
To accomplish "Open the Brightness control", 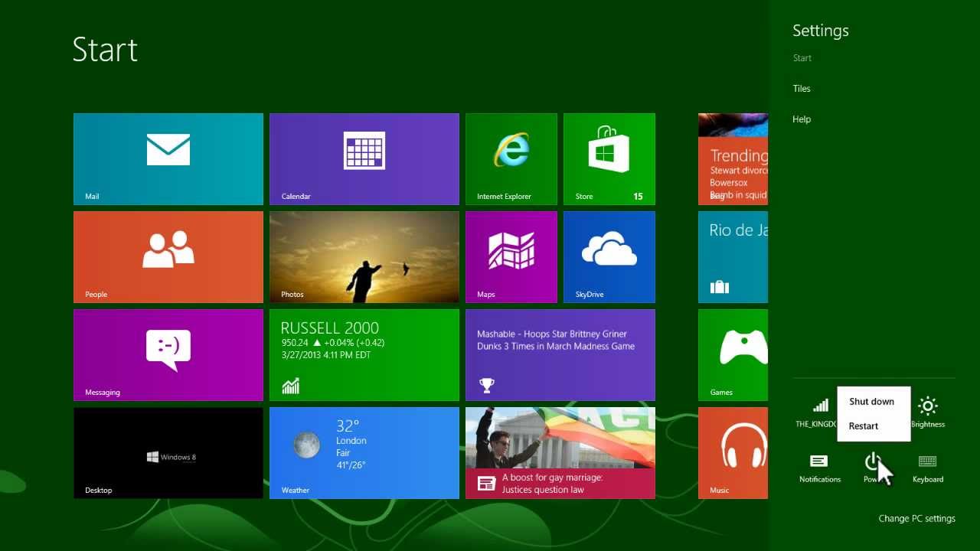I will tap(928, 412).
